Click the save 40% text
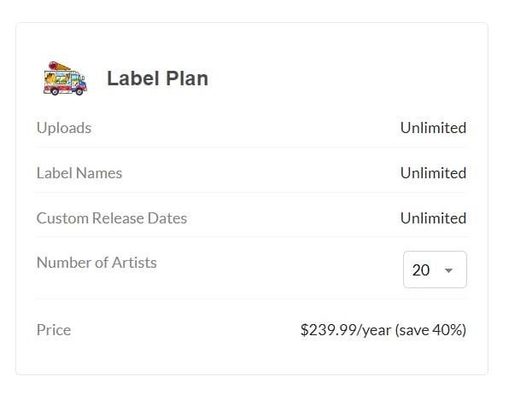 (x=430, y=330)
